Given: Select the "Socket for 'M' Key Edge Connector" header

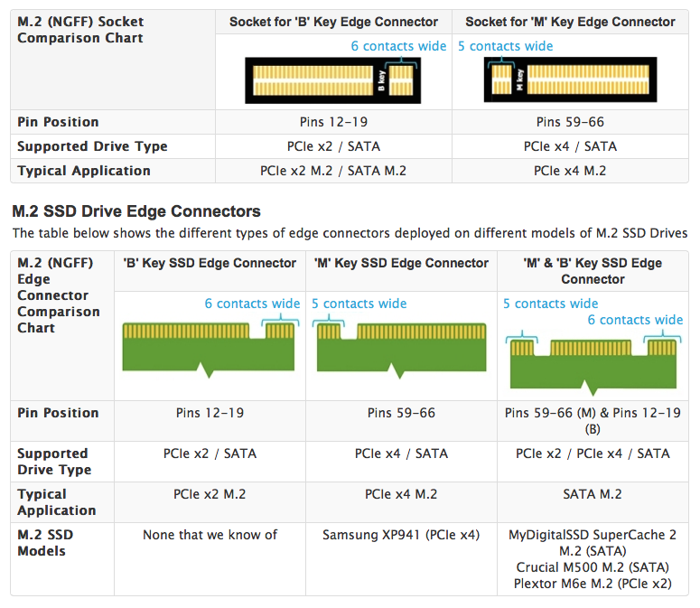Looking at the screenshot, I should tap(570, 22).
